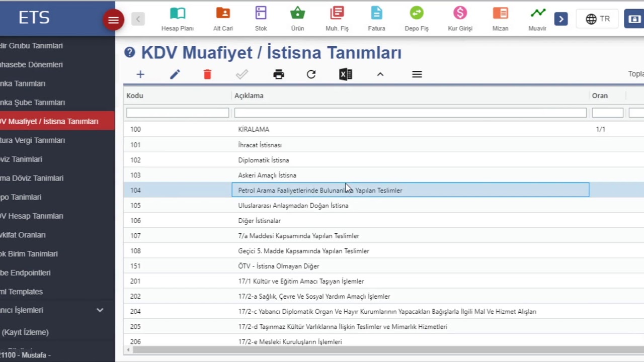Change language via TR globe button
This screenshot has width=644, height=362.
coord(598,19)
